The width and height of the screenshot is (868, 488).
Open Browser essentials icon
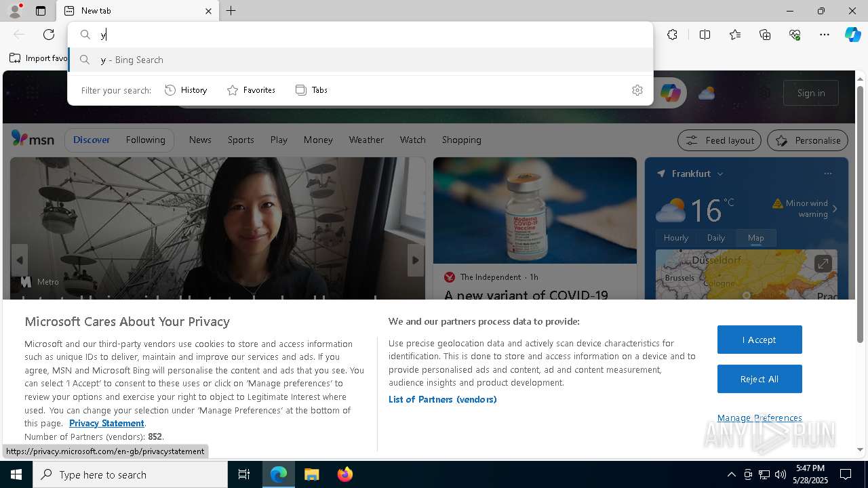pos(795,35)
